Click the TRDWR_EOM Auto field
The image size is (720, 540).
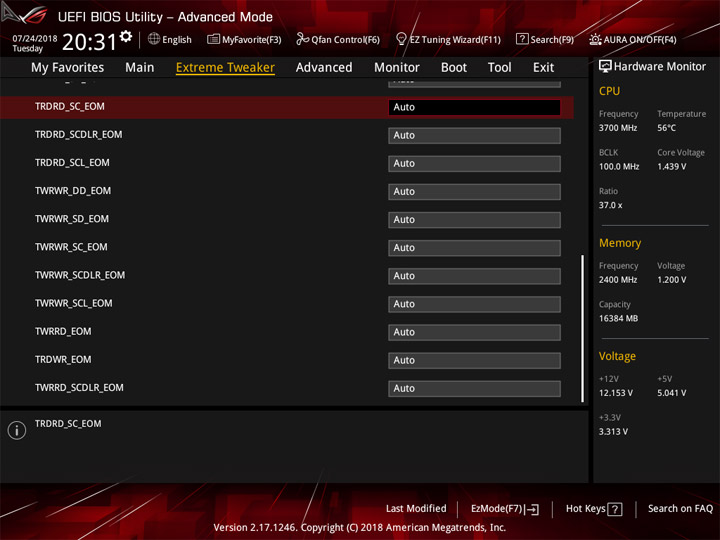[x=474, y=360]
